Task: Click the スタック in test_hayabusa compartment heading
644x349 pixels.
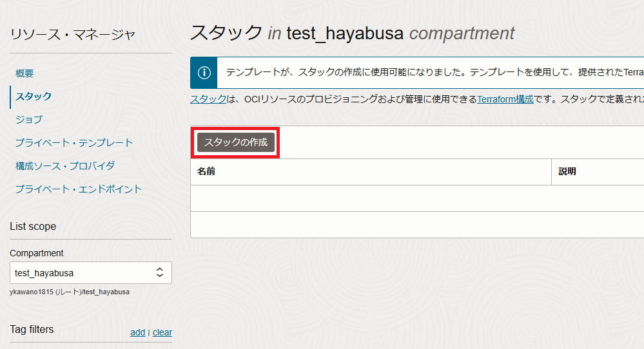Action: coord(352,33)
